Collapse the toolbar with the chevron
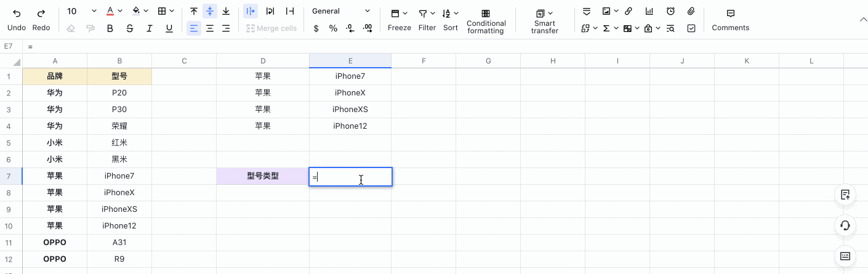 point(862,20)
